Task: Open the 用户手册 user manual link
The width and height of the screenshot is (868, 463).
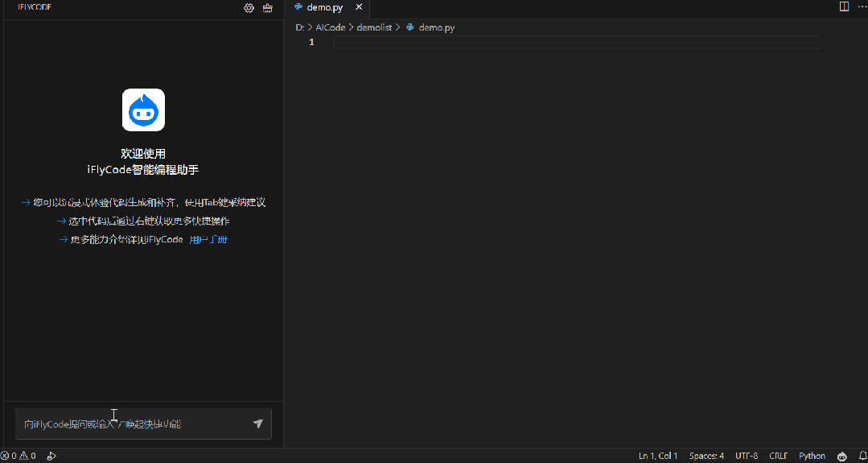Action: click(208, 240)
